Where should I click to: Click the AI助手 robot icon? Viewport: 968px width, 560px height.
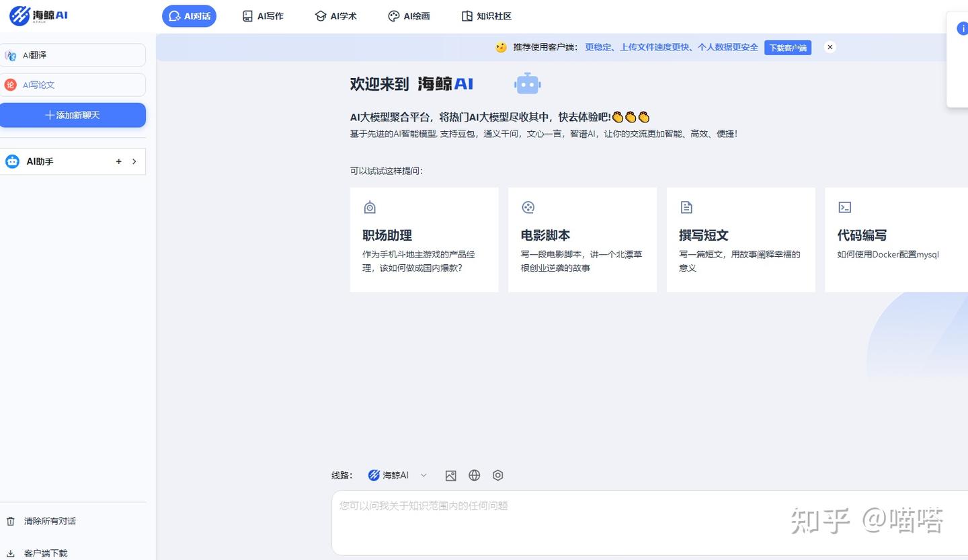tap(12, 161)
